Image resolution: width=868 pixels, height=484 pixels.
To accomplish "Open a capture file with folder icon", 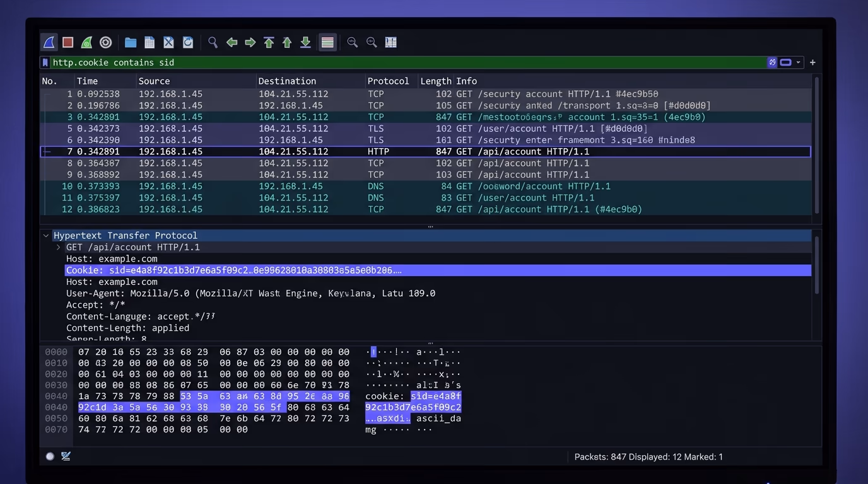I will 131,42.
